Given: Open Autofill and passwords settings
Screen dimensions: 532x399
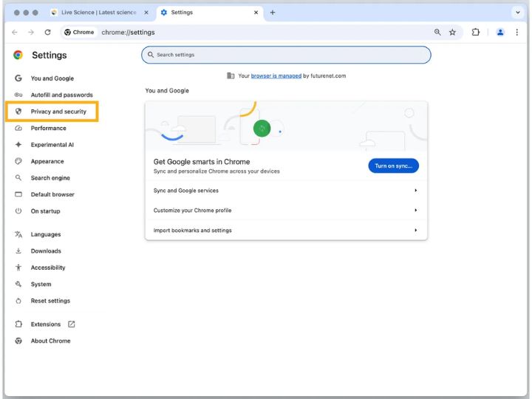Looking at the screenshot, I should [x=62, y=95].
